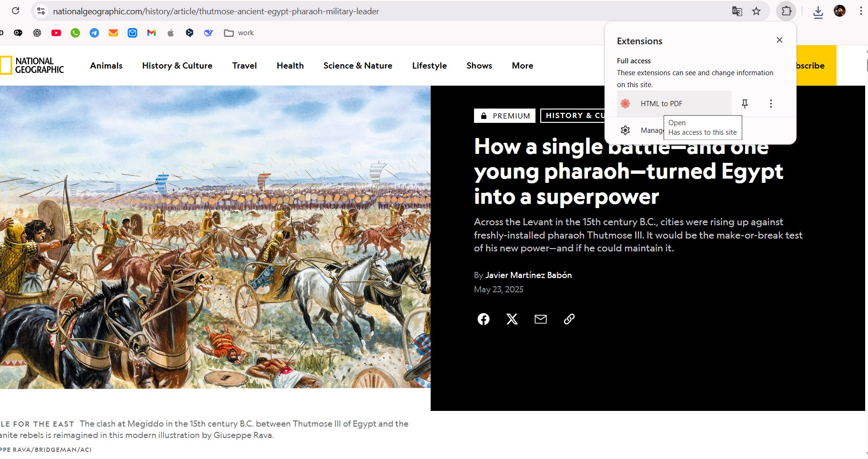Click the image caption mentioning Giuseppe Rava
Viewport: 868px width, 459px height.
(204, 429)
